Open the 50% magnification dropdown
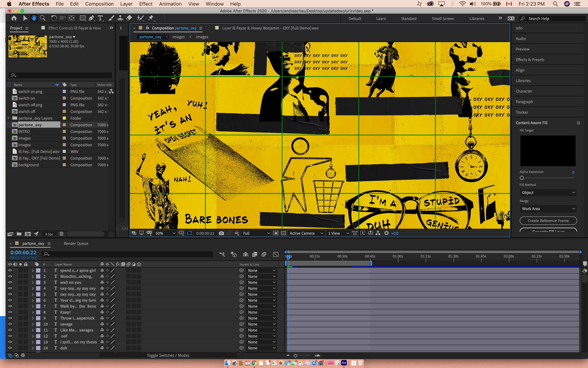This screenshot has height=368, width=588. [x=165, y=233]
